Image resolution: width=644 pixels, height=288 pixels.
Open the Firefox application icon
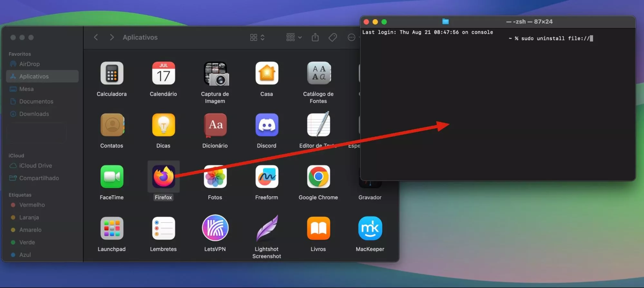(163, 176)
